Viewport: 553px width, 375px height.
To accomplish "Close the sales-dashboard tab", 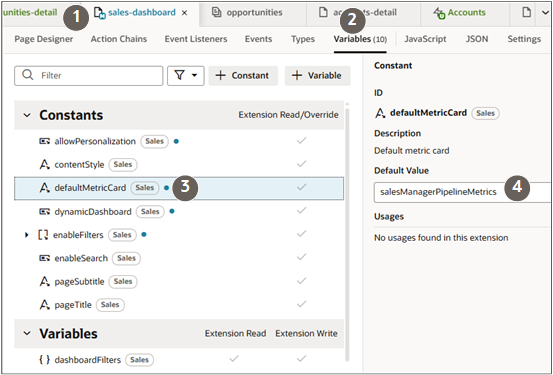I will coord(184,13).
